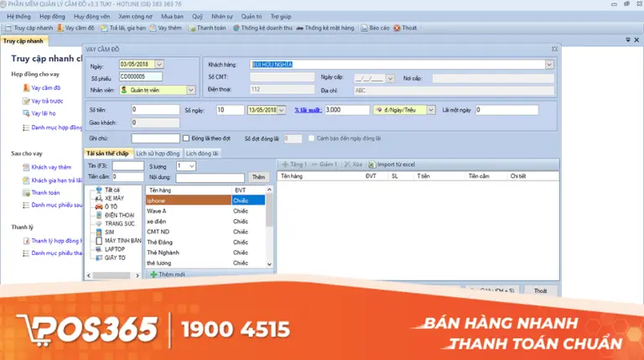Open the Quỹ menu
The width and height of the screenshot is (644, 360).
click(197, 17)
